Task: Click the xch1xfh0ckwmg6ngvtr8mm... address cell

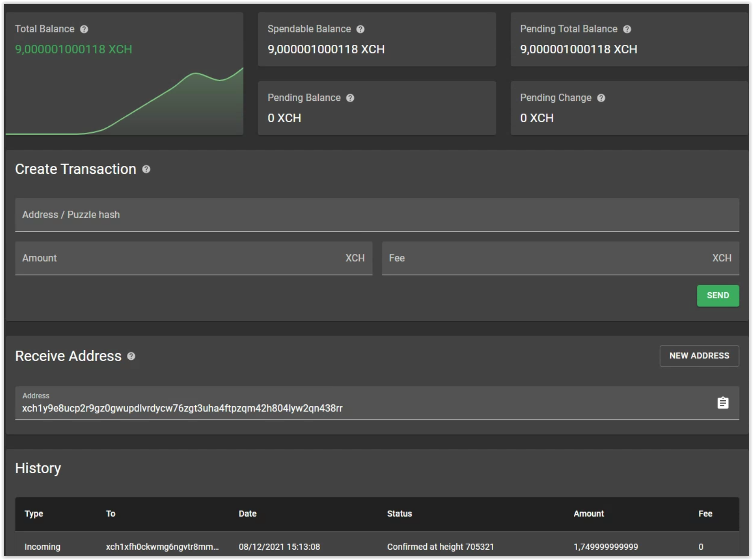Action: (x=162, y=547)
